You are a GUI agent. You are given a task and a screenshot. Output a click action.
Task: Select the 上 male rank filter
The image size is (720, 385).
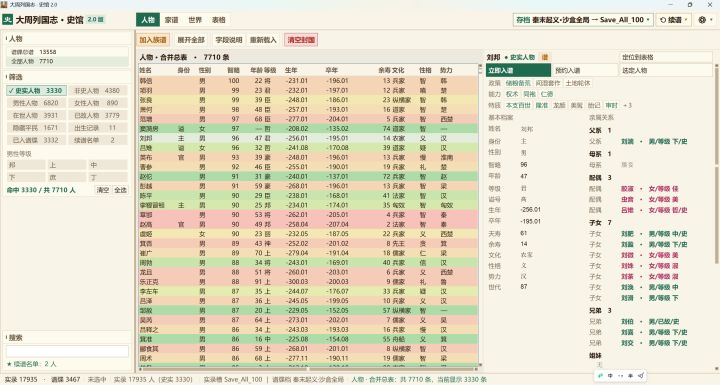point(67,165)
